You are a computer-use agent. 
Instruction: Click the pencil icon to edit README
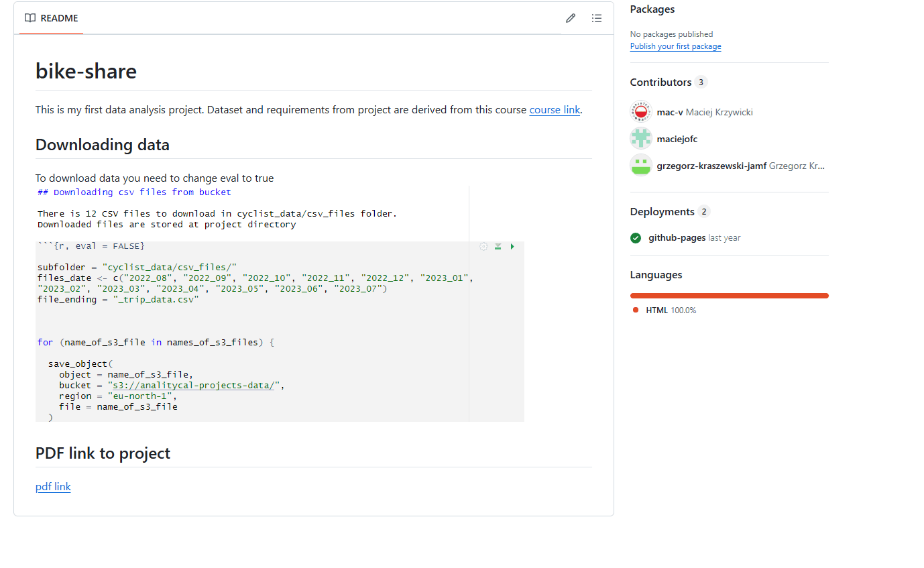coord(571,18)
